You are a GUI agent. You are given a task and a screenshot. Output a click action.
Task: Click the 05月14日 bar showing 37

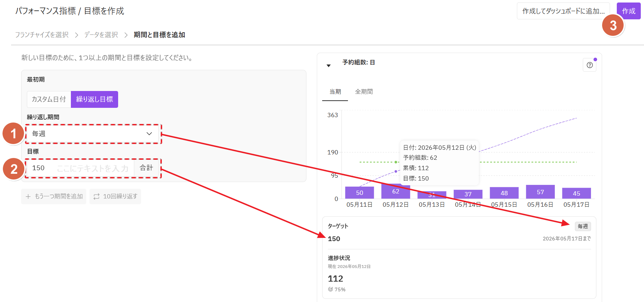coord(468,194)
